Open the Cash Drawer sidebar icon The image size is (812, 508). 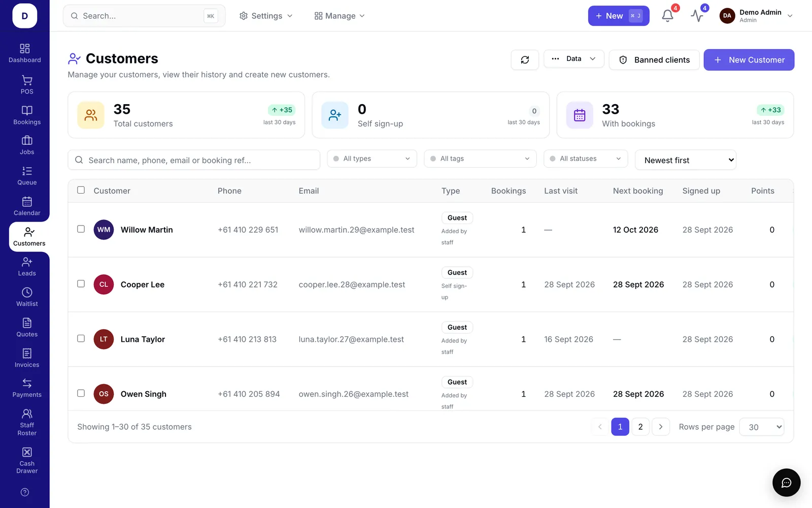pyautogui.click(x=27, y=460)
